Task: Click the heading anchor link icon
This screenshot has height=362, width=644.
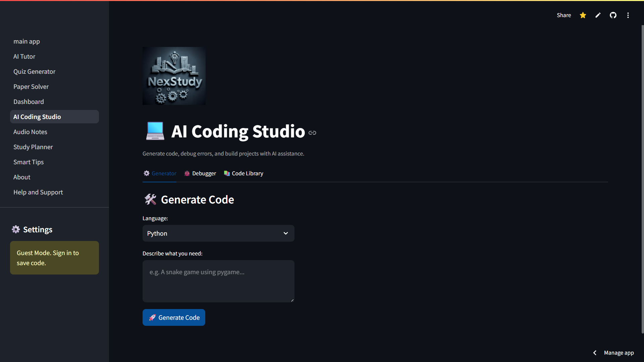Action: coord(312,133)
